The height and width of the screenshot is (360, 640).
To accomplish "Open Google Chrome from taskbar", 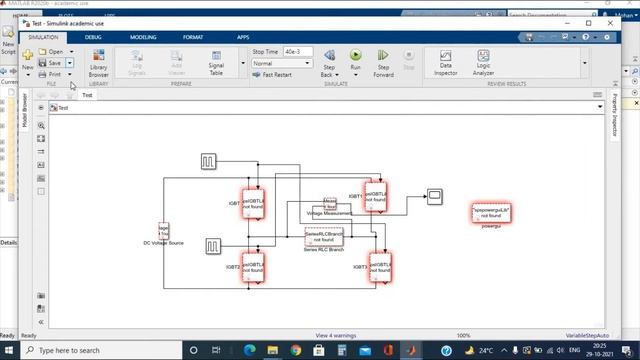I will [296, 350].
